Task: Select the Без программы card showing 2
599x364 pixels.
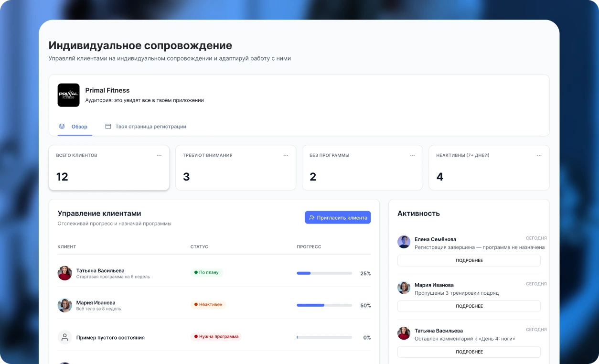Action: pos(362,168)
